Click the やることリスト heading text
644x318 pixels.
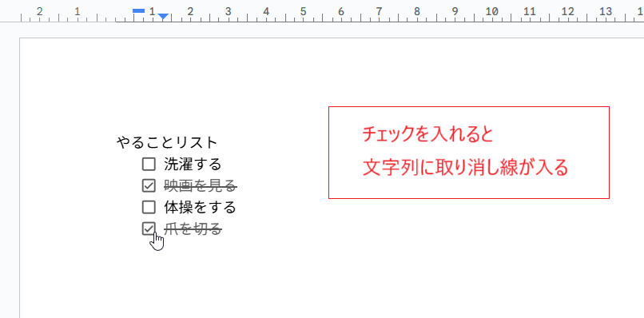click(x=167, y=142)
